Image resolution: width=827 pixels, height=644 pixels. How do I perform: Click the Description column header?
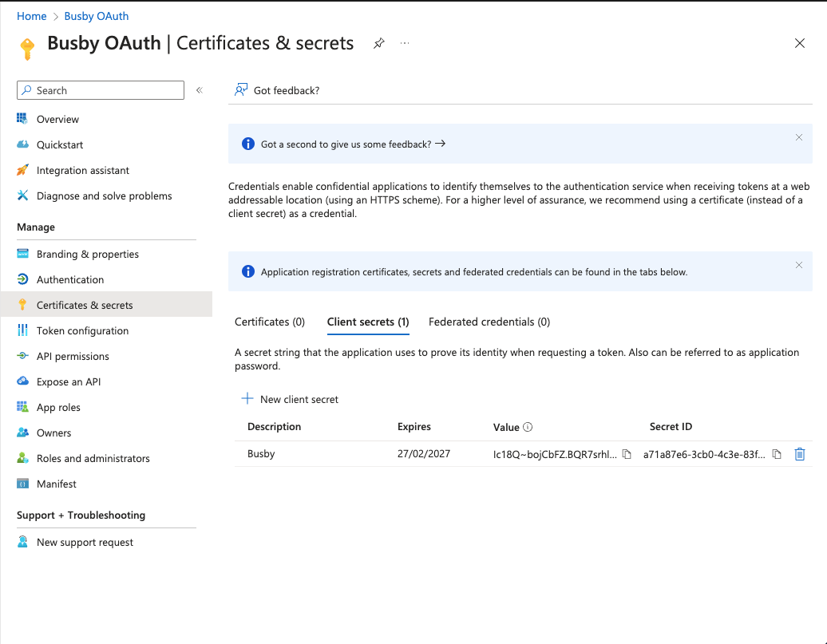(x=275, y=427)
